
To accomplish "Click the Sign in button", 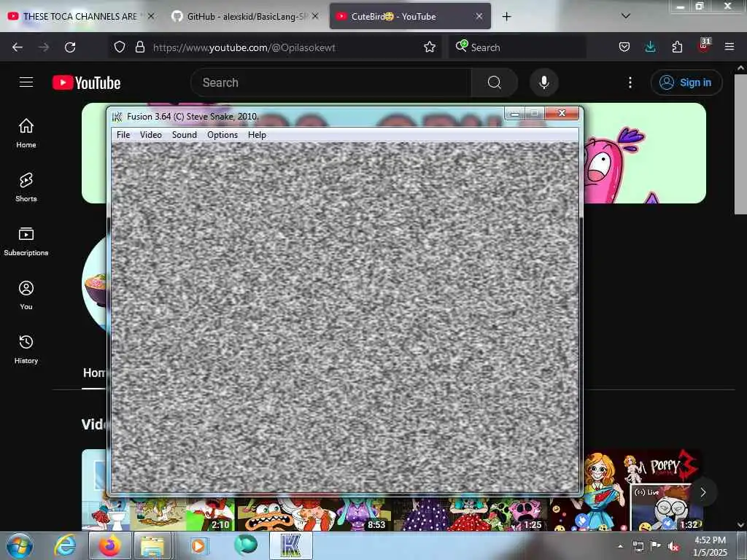I will (686, 82).
